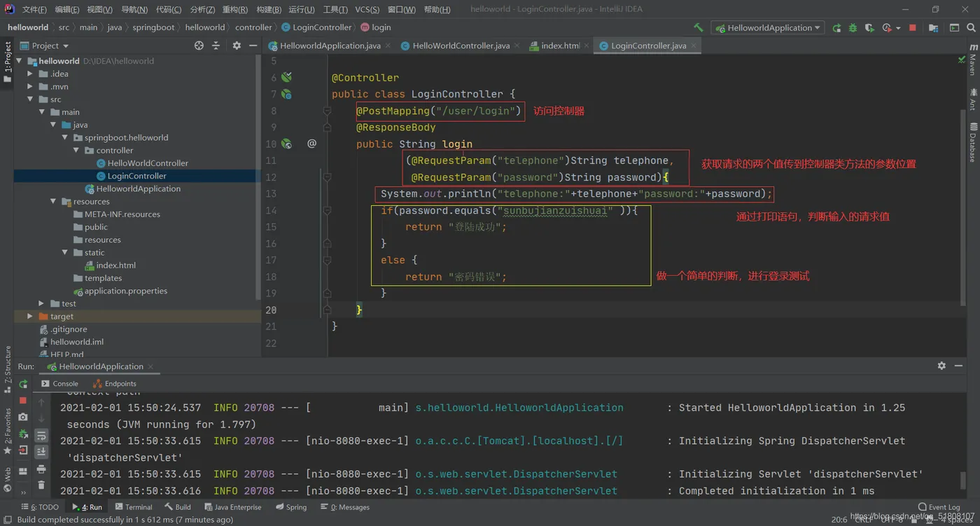Click locate-in-project crosshair icon
Screen dimensions: 980x526
pyautogui.click(x=199, y=46)
